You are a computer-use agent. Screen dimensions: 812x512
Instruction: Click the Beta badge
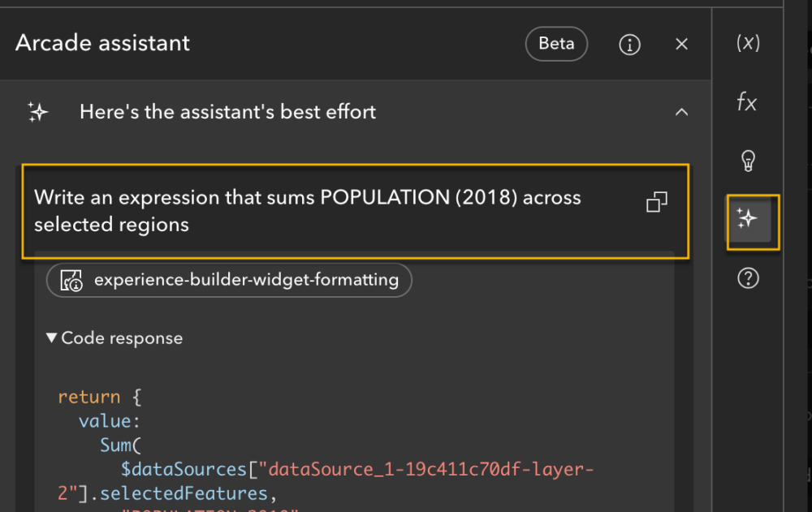pos(556,44)
